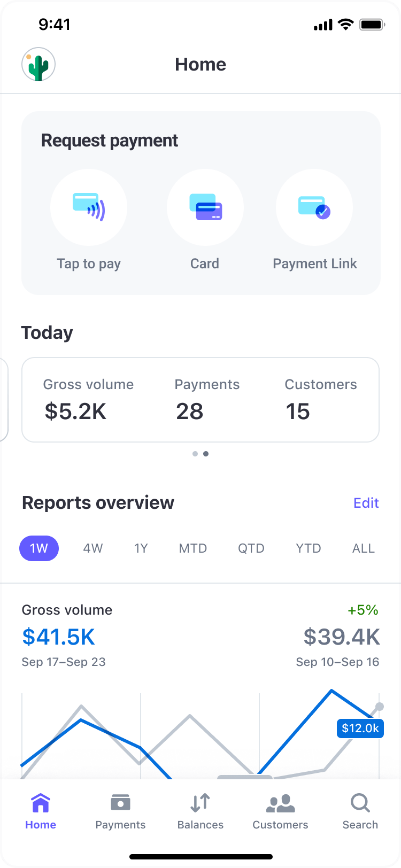Open Today's Gross volume summary card

click(89, 400)
